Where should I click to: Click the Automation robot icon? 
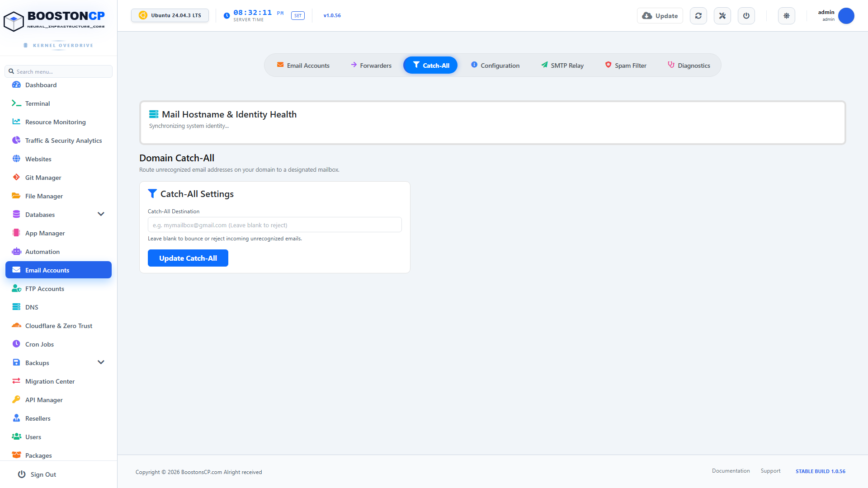point(16,252)
